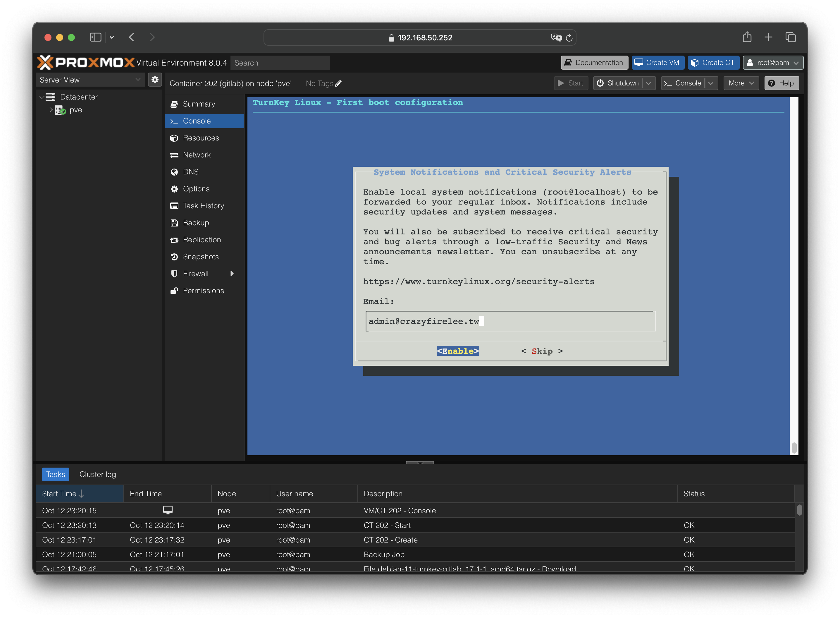Screen dimensions: 840x618
Task: Click the translate page icon in address bar
Action: 556,37
